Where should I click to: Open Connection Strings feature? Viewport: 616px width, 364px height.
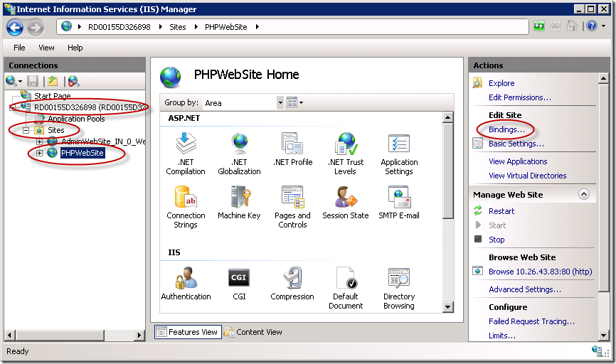pos(186,207)
